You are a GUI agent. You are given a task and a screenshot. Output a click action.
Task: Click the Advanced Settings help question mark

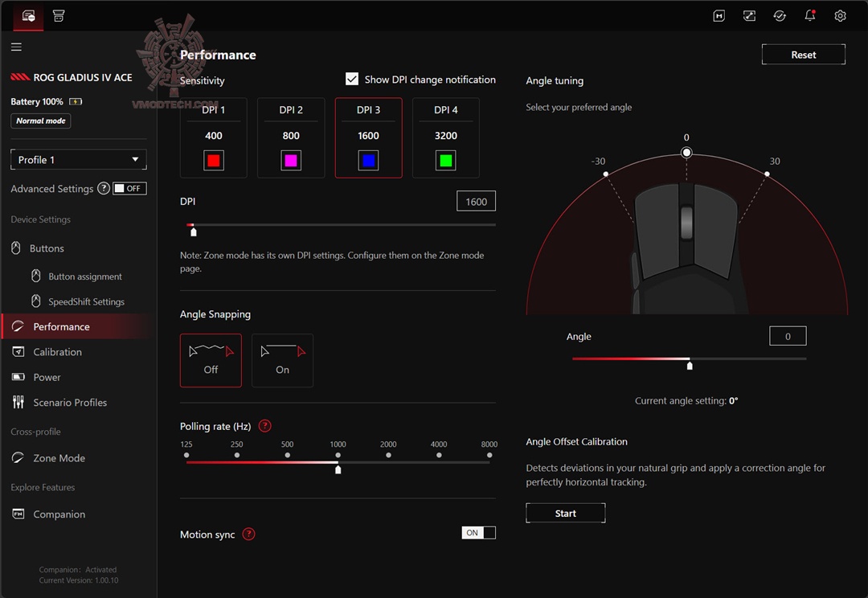click(x=103, y=188)
